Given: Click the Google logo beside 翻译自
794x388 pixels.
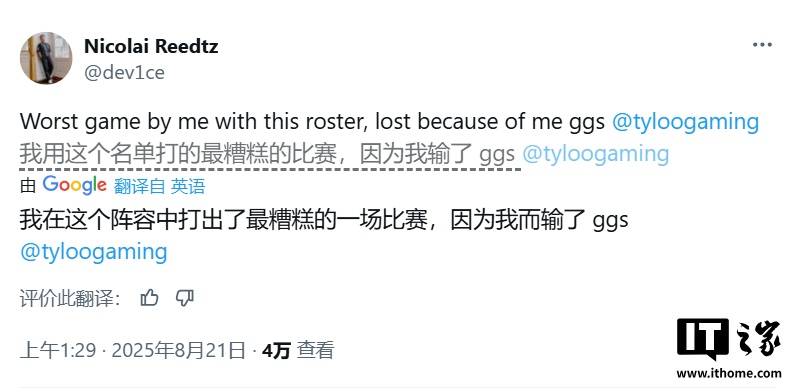Looking at the screenshot, I should pyautogui.click(x=74, y=185).
